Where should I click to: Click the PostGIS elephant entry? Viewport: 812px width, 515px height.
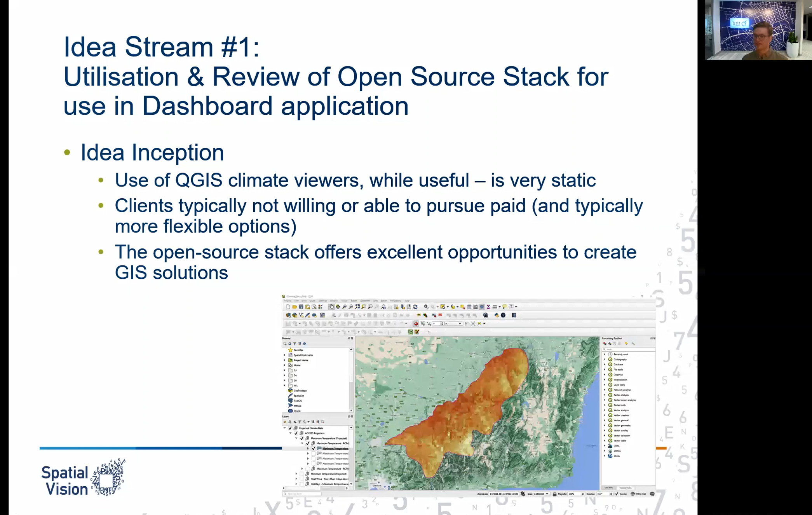295,400
